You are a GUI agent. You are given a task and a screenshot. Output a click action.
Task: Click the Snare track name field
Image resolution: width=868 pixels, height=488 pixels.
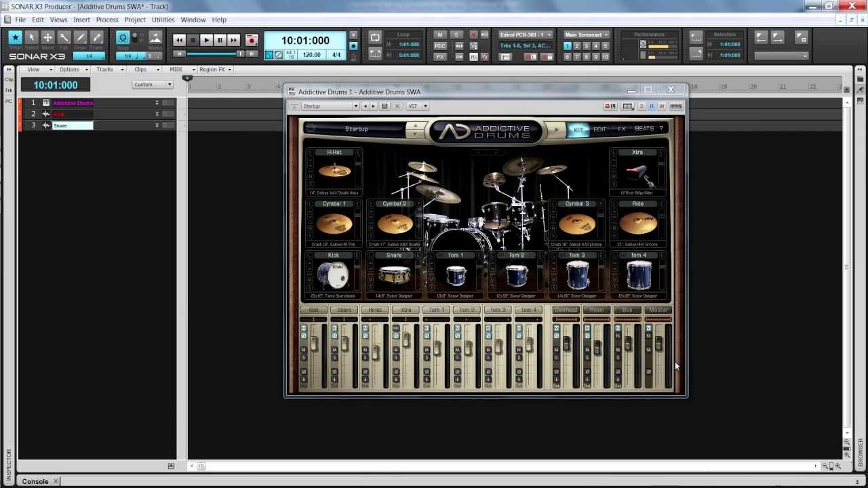pyautogui.click(x=73, y=125)
